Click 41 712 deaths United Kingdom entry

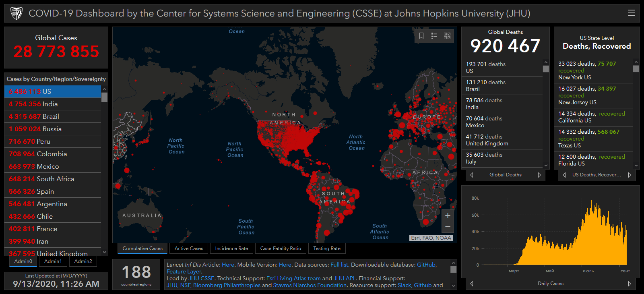click(502, 140)
